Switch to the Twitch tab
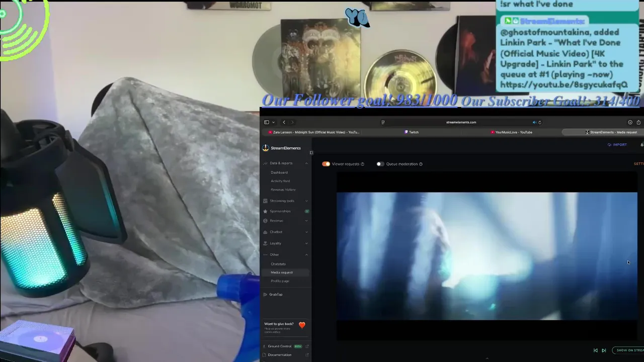Screen dimensions: 644x362 (x=412, y=132)
